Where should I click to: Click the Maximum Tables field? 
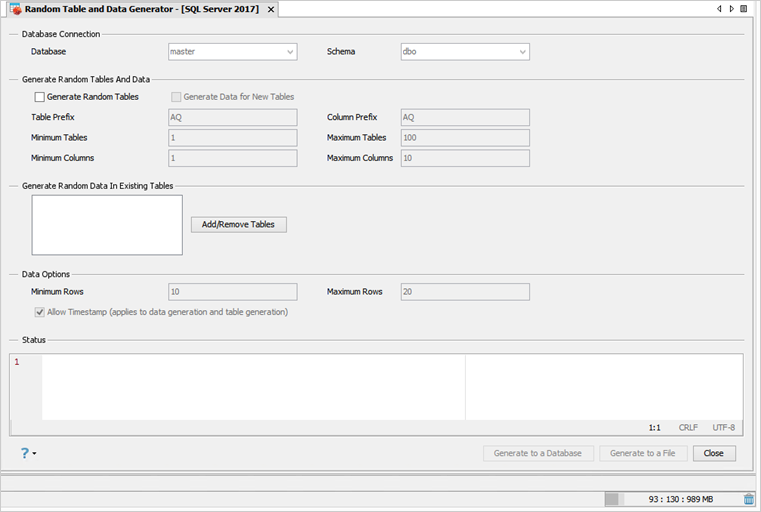pos(465,138)
